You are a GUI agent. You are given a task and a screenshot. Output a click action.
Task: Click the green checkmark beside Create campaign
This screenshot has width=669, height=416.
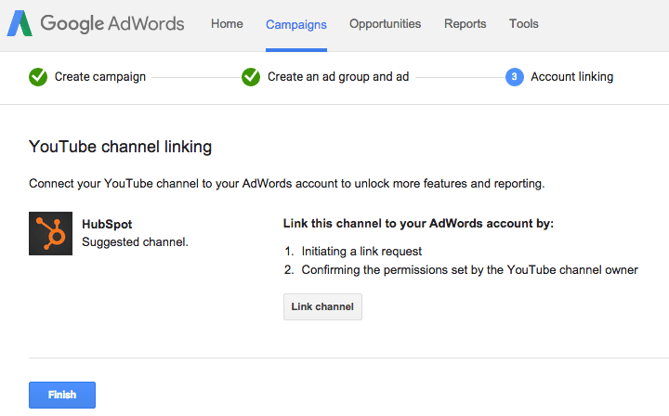click(38, 77)
